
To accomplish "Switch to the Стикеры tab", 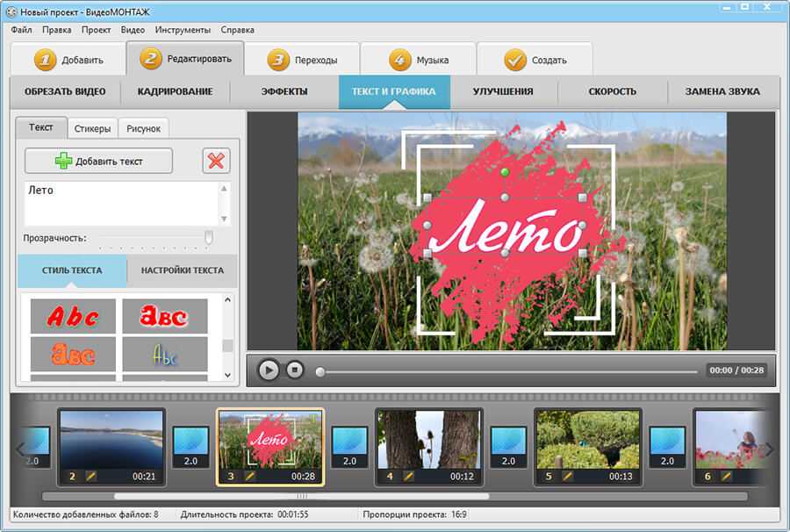I will click(92, 129).
